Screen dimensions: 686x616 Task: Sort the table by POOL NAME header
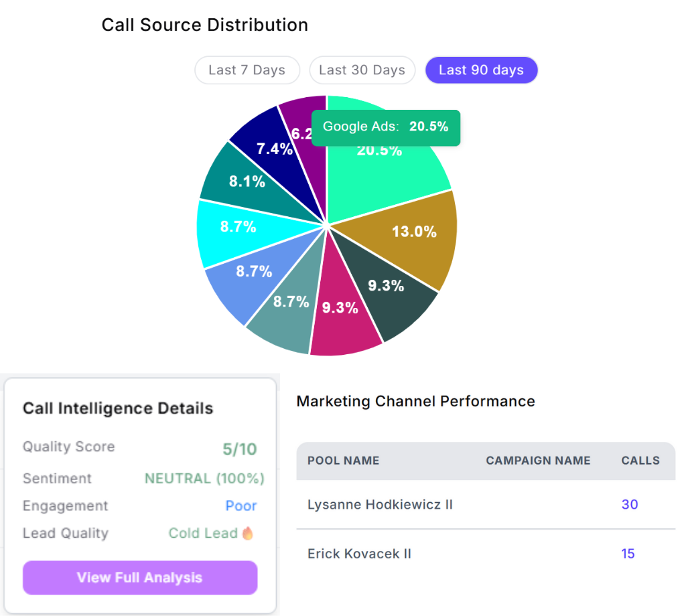pyautogui.click(x=343, y=461)
